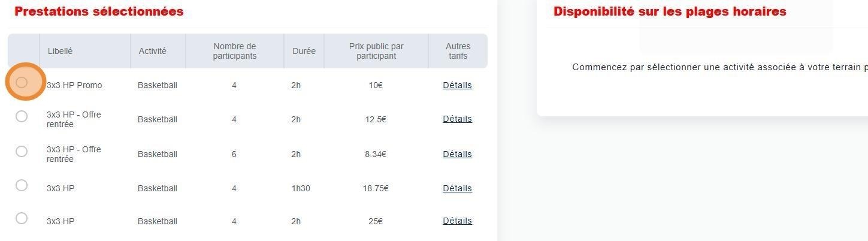Image resolution: width=868 pixels, height=241 pixels.
Task: Select the 3x3 HP Promo radio button
Action: pos(22,82)
